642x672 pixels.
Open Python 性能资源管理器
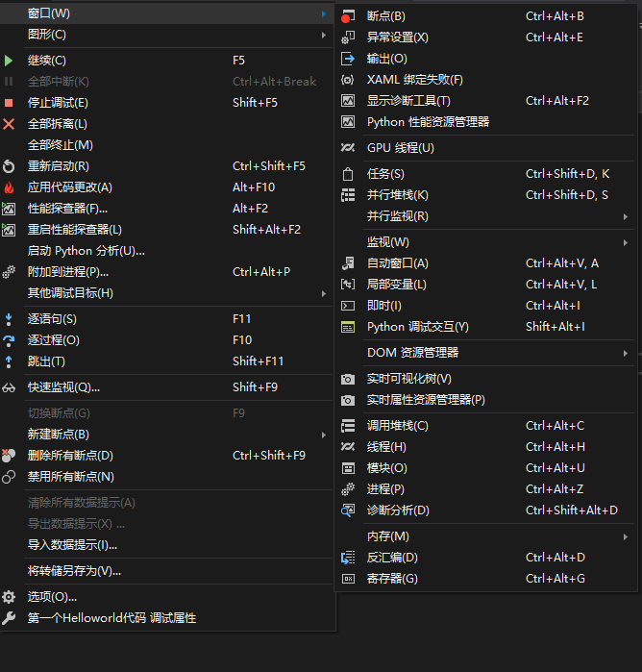coord(486,122)
